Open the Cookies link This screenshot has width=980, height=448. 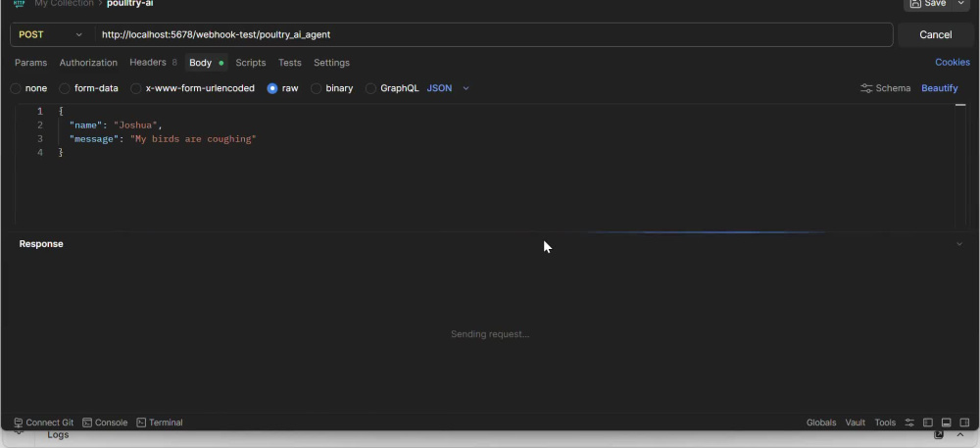pyautogui.click(x=952, y=63)
